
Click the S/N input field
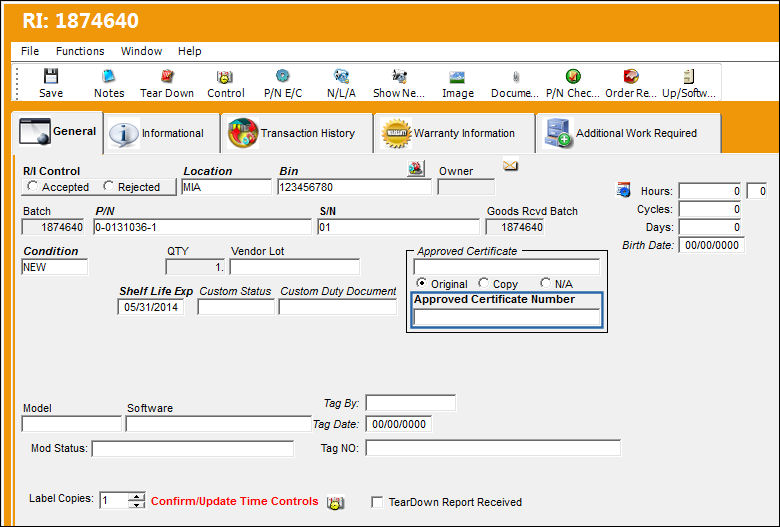pos(398,227)
